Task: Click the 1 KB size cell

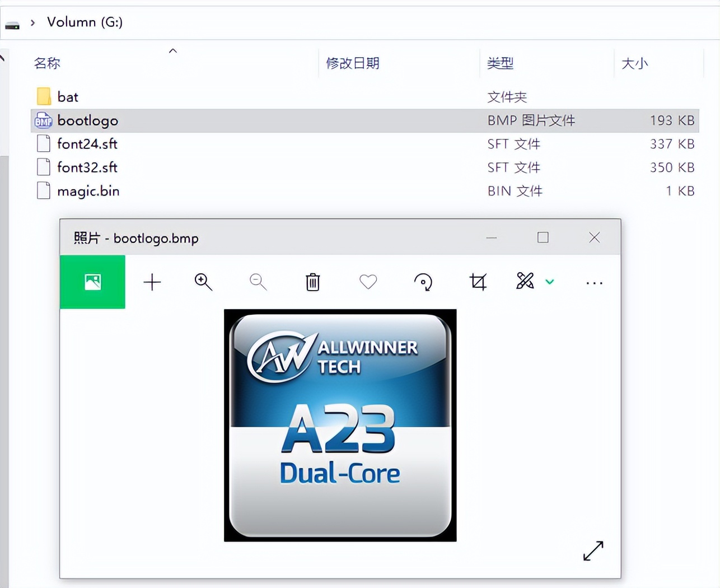Action: 680,191
